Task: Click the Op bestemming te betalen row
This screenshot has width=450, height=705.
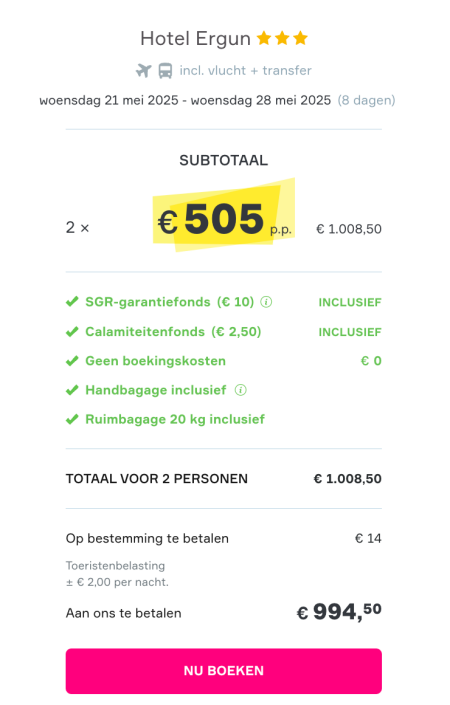Action: pos(223,539)
